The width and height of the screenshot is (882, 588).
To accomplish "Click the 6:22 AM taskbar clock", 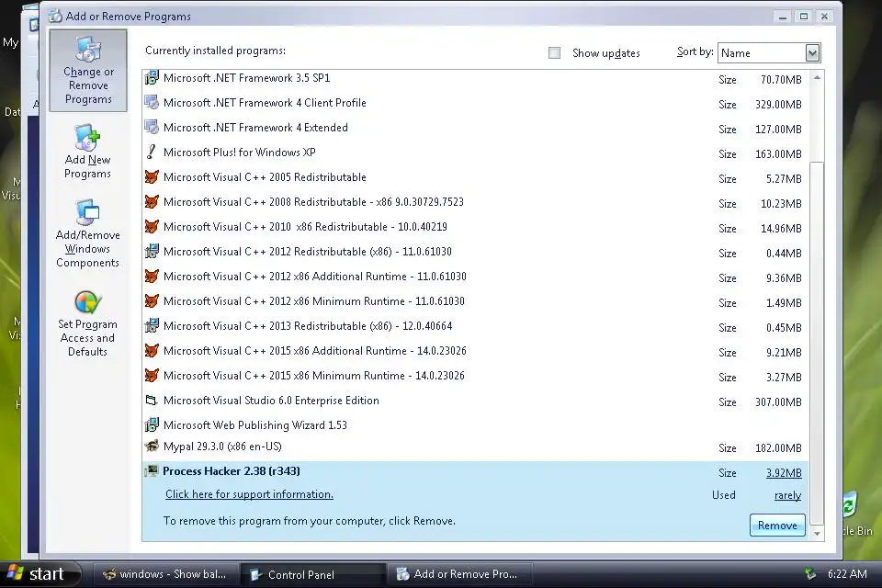I will [x=846, y=574].
